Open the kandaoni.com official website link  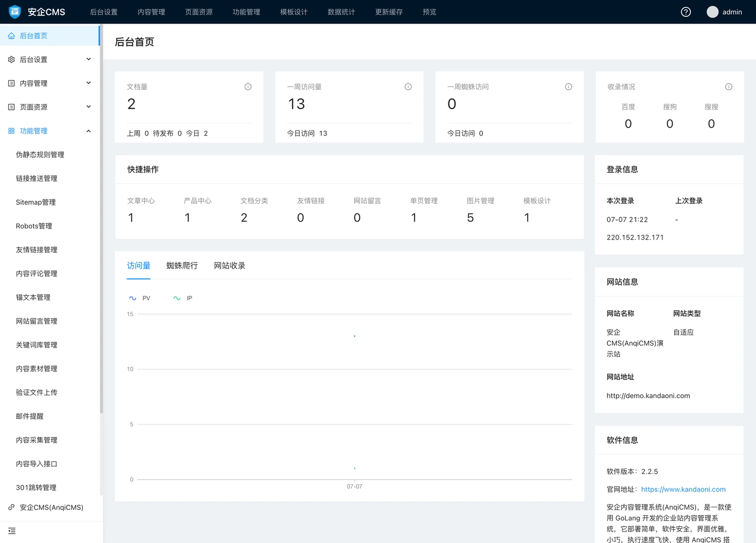pyautogui.click(x=683, y=489)
